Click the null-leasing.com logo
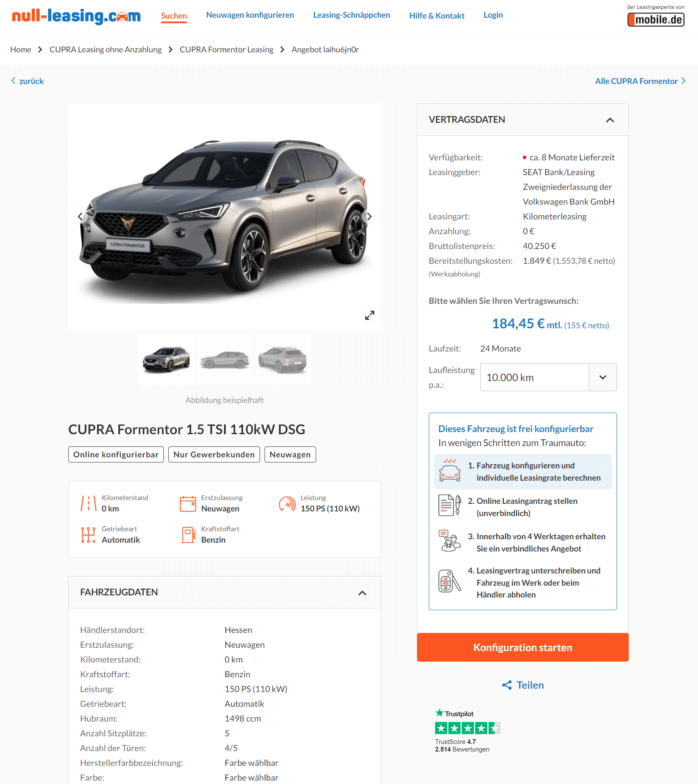 point(76,16)
